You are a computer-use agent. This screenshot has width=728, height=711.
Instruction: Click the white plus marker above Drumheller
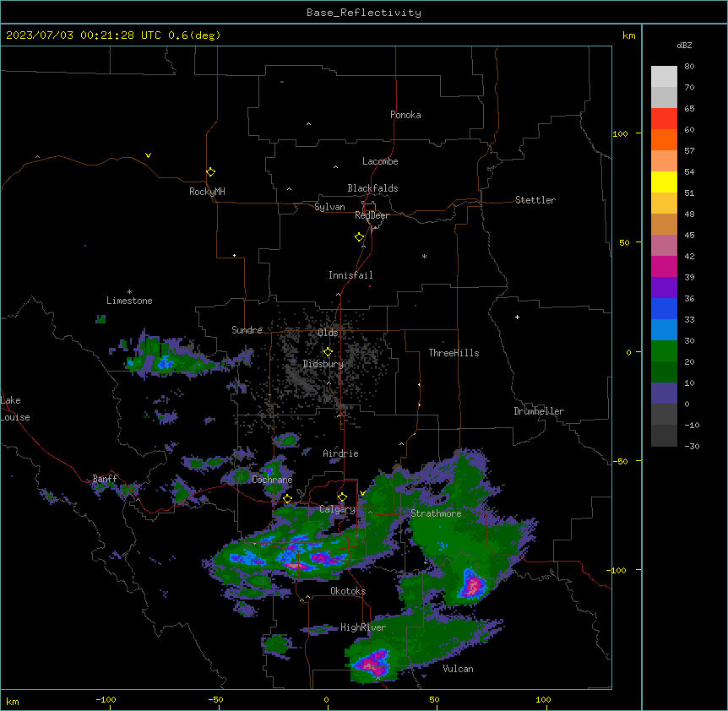pyautogui.click(x=517, y=317)
